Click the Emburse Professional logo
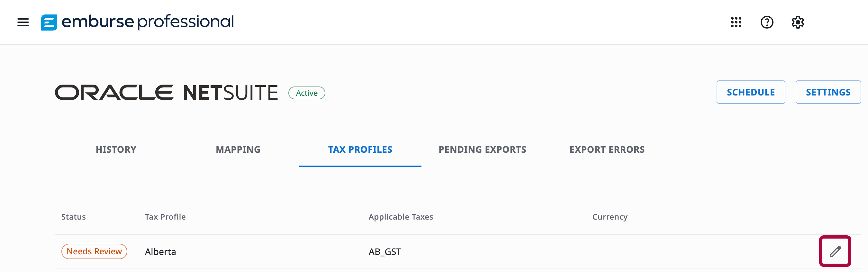The image size is (868, 272). click(137, 22)
